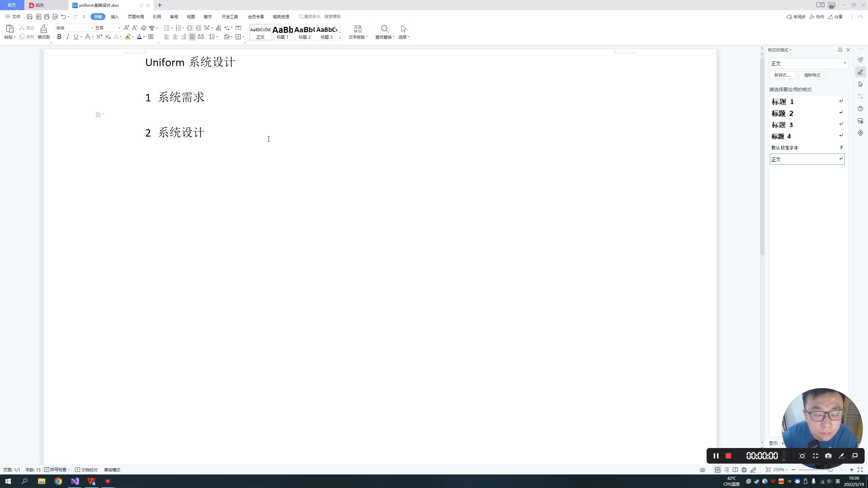Open the font name dropdown (宋体)
The height and width of the screenshot is (488, 868).
point(92,28)
